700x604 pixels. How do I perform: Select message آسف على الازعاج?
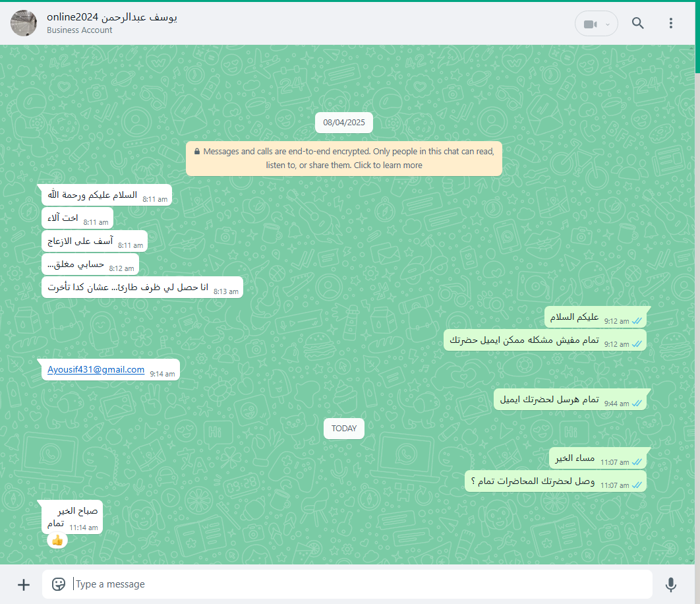(x=94, y=241)
